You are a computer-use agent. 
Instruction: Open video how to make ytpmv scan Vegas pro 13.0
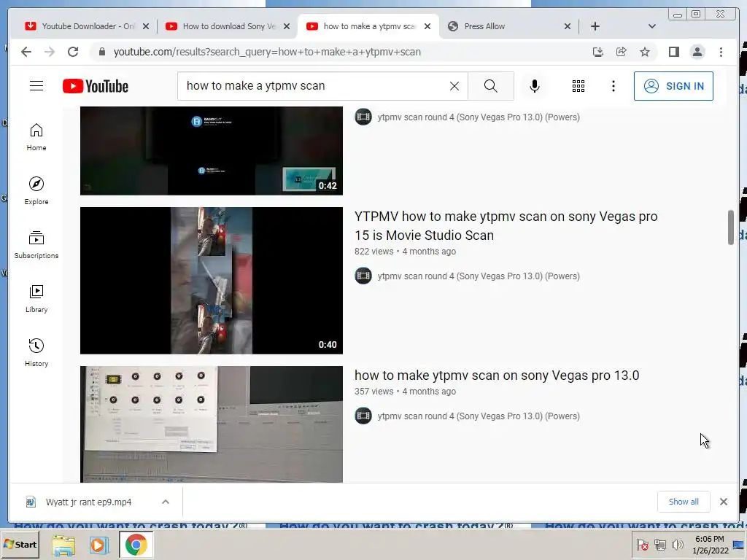pos(496,376)
